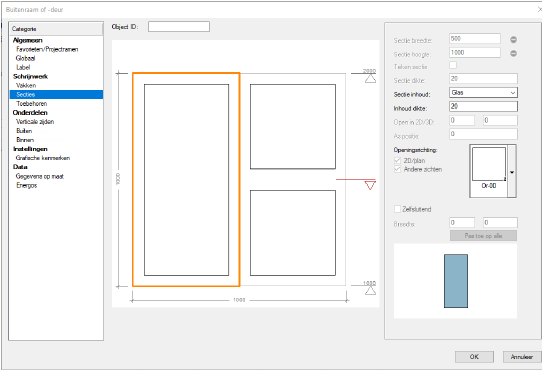Select Gegevens op maat item
This screenshot has height=371, width=542.
[40, 176]
